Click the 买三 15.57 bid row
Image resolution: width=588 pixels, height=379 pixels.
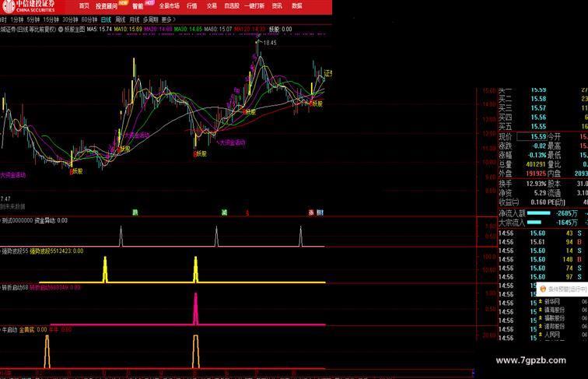(543, 108)
